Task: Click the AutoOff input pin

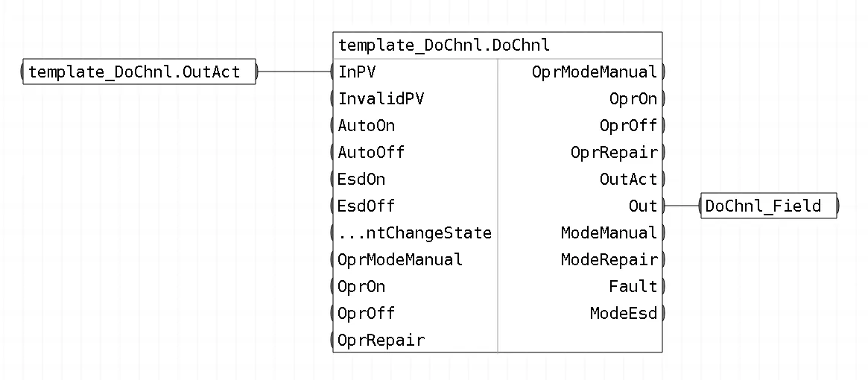Action: 371,152
